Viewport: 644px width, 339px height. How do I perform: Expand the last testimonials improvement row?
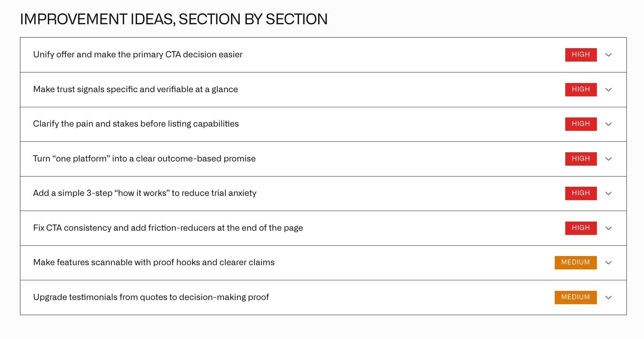[x=608, y=298]
